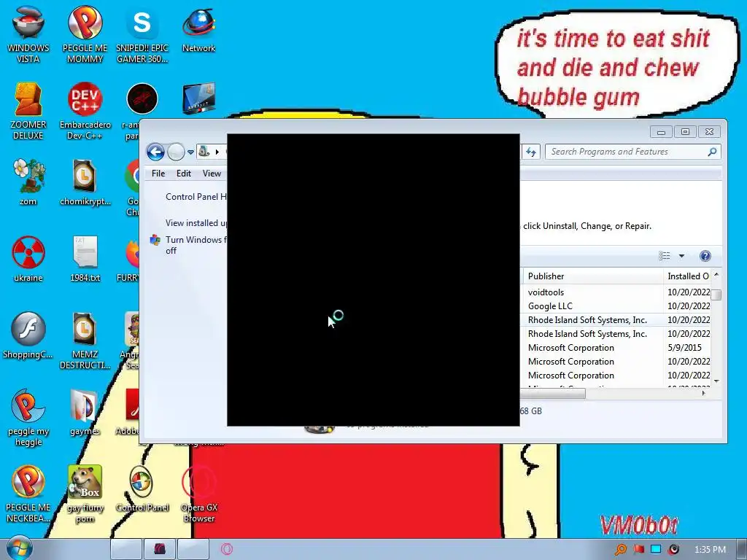Viewport: 747px width, 560px height.
Task: Click View installed updates link
Action: pos(196,223)
